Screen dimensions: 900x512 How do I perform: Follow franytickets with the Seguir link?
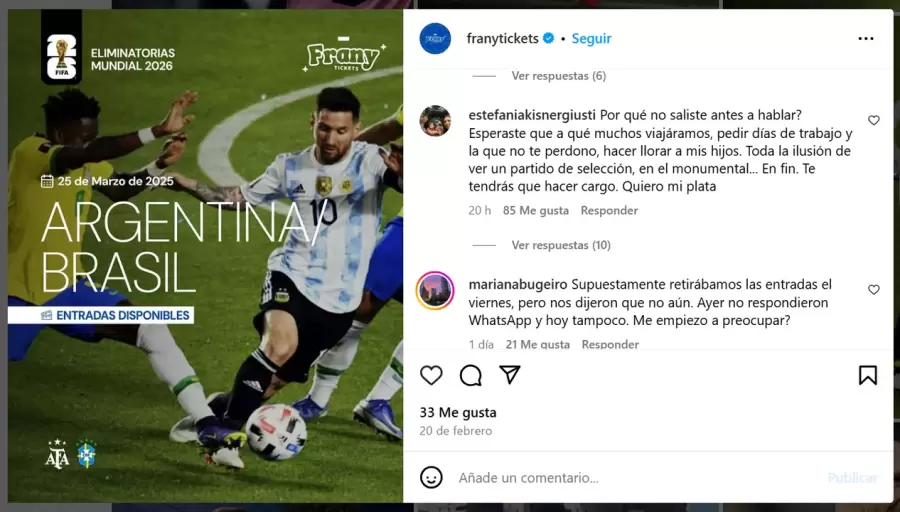pyautogui.click(x=591, y=38)
